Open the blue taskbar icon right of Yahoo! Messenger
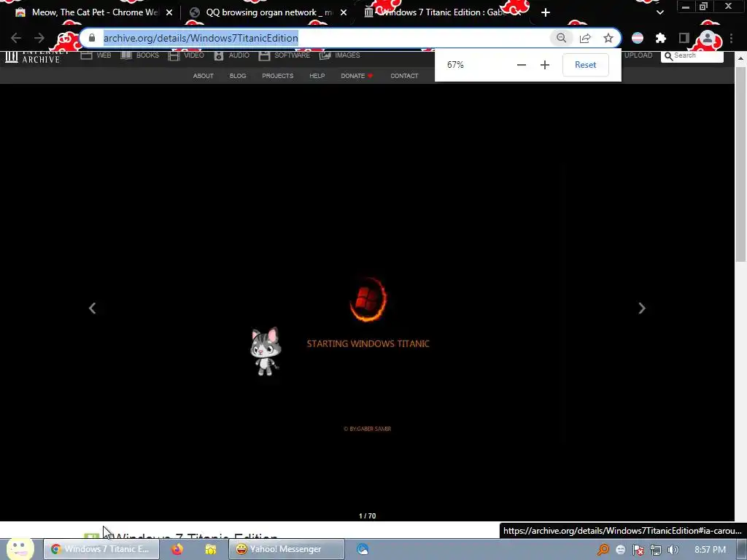Viewport: 747px width, 560px height. coord(363,549)
